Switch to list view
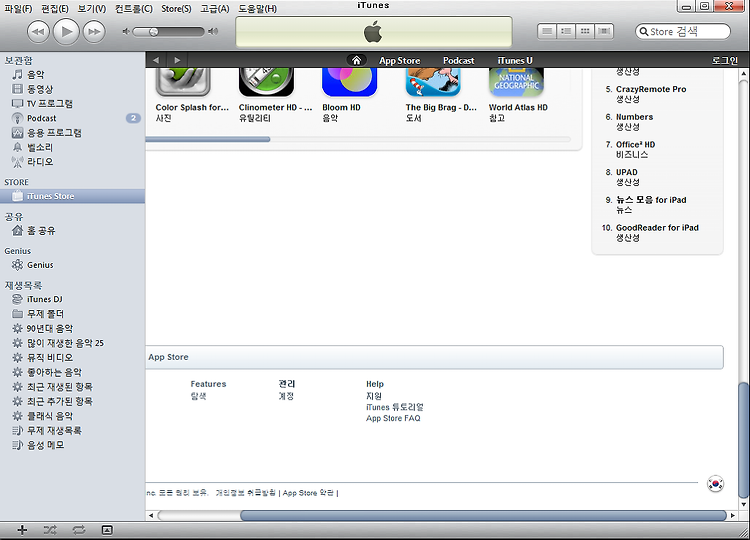The width and height of the screenshot is (750, 540). click(547, 32)
